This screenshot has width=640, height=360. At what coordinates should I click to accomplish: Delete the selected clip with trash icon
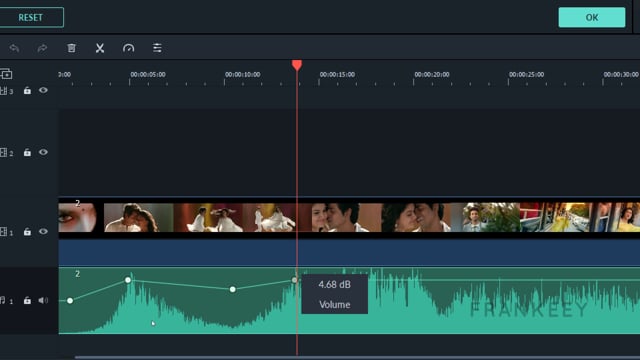tap(71, 48)
